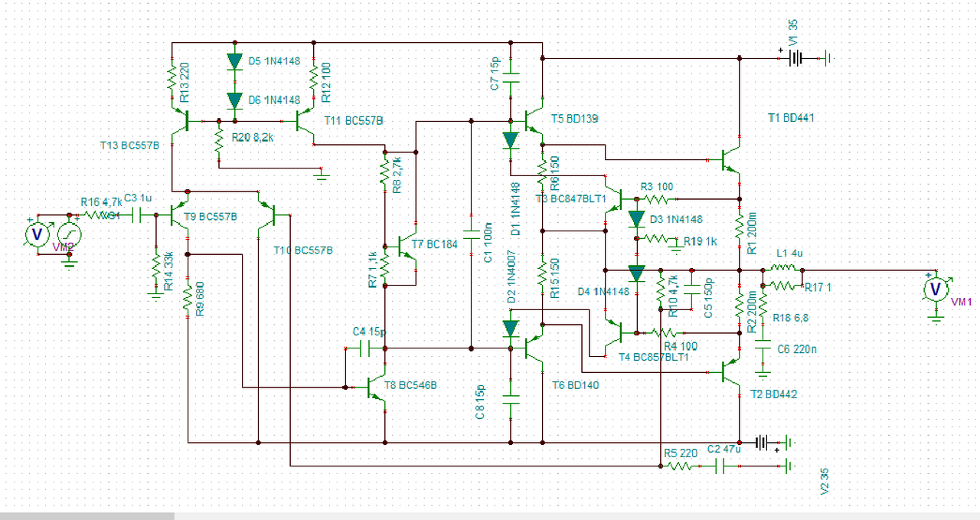
Task: Click the "R7 1,1k" label
Action: 372,270
